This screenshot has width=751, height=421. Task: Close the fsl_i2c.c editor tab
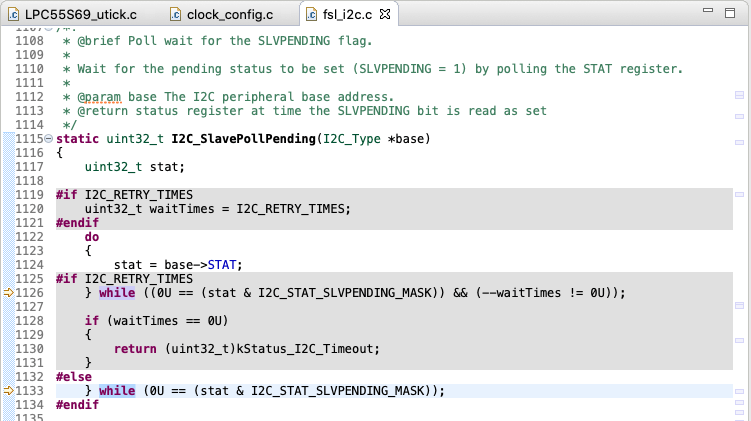pyautogui.click(x=386, y=14)
